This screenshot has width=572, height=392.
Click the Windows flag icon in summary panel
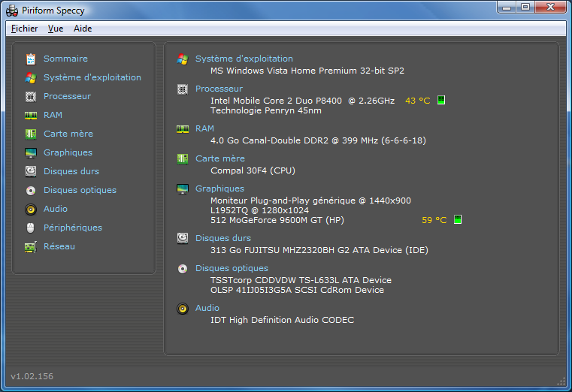(183, 59)
